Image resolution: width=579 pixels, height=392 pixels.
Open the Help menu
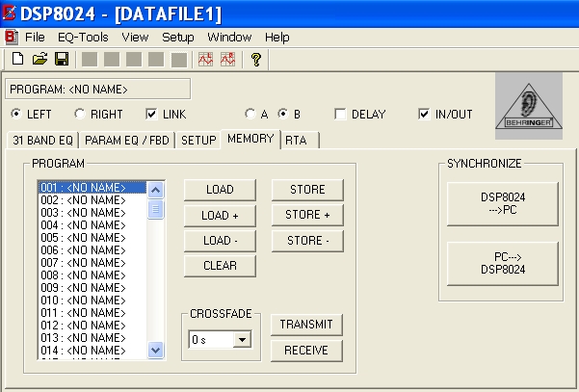pyautogui.click(x=276, y=37)
